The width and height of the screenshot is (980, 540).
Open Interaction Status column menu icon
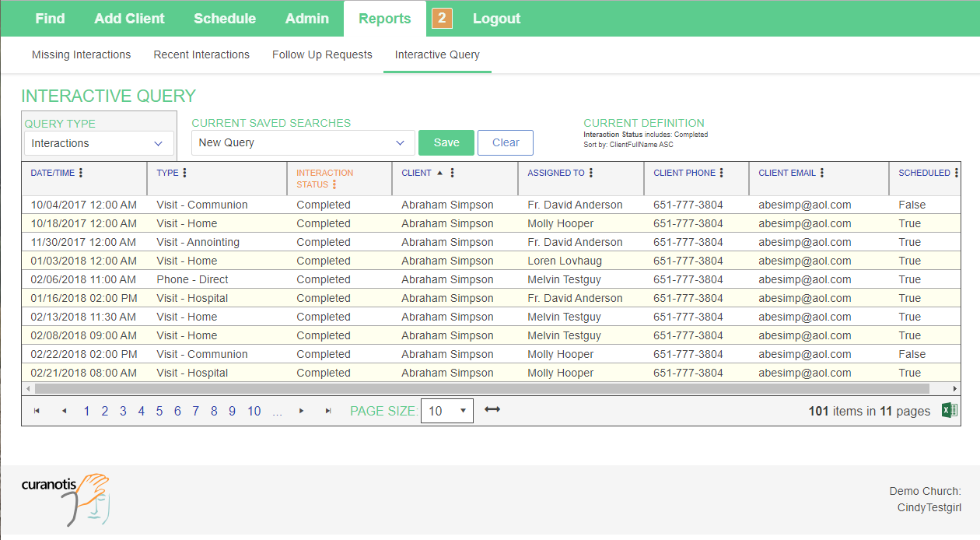tap(334, 184)
